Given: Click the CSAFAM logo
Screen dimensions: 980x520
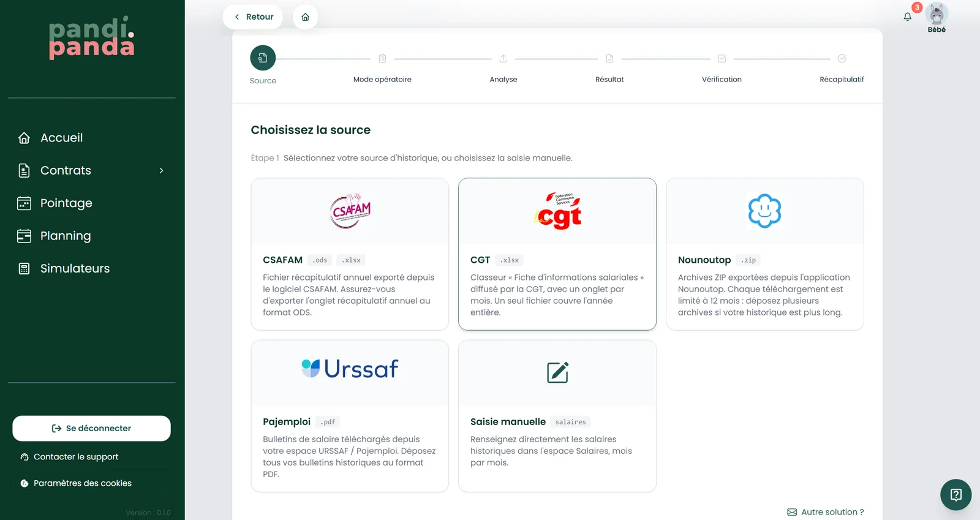Looking at the screenshot, I should pyautogui.click(x=350, y=211).
